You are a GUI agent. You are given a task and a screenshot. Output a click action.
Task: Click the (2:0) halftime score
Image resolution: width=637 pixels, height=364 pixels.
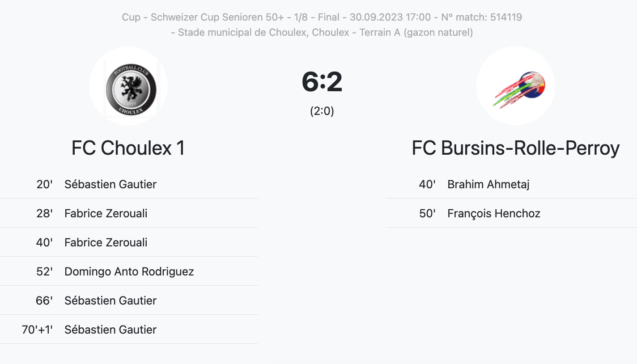tap(322, 111)
